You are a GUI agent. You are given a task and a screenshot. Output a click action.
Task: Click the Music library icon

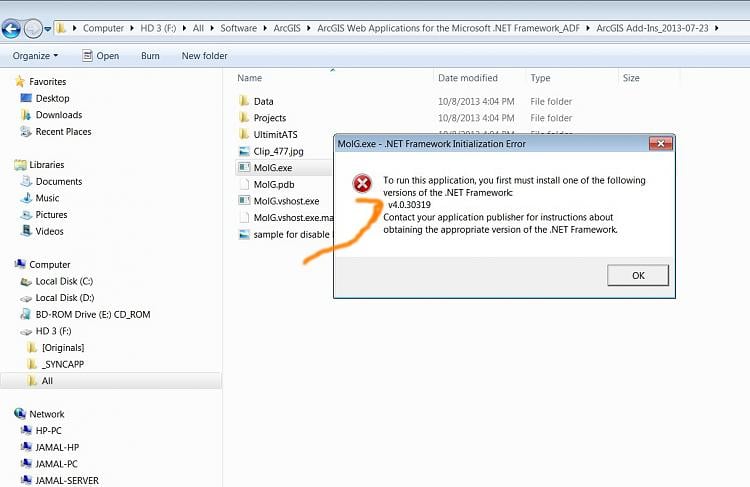(26, 198)
